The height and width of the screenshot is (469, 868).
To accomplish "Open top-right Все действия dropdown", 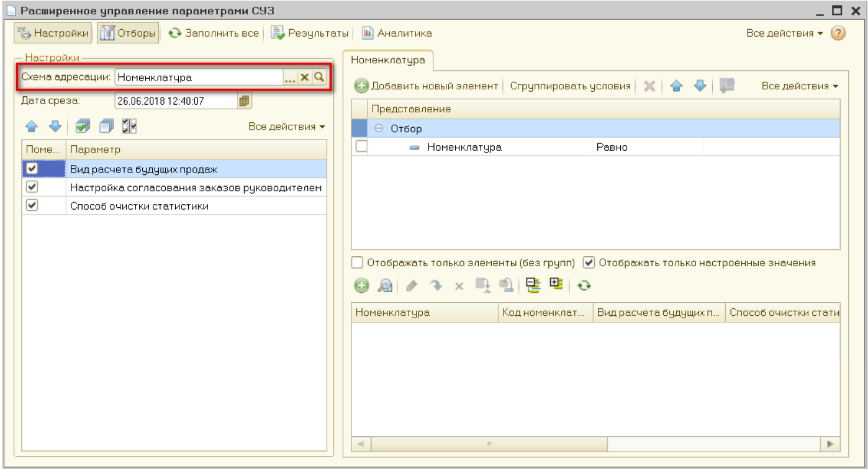I will point(784,33).
